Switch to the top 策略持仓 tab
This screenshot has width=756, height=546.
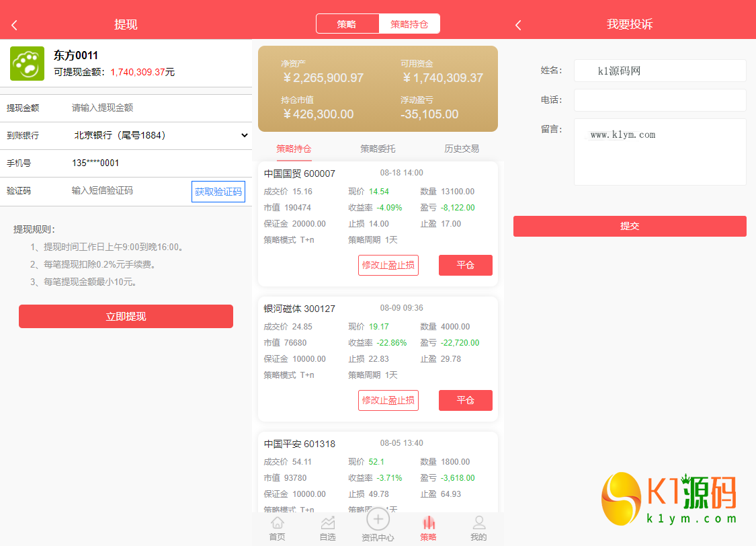409,24
